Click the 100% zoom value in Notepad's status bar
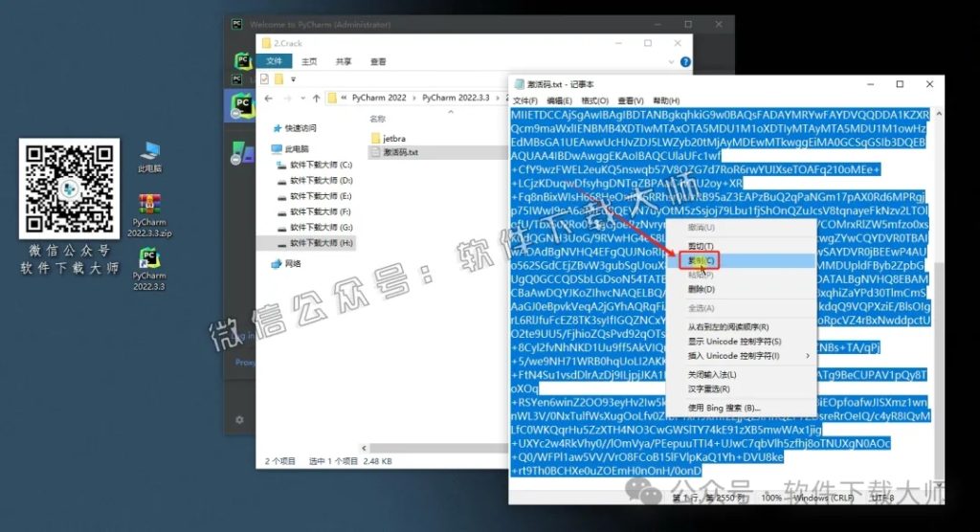Image resolution: width=980 pixels, height=532 pixels. (771, 498)
